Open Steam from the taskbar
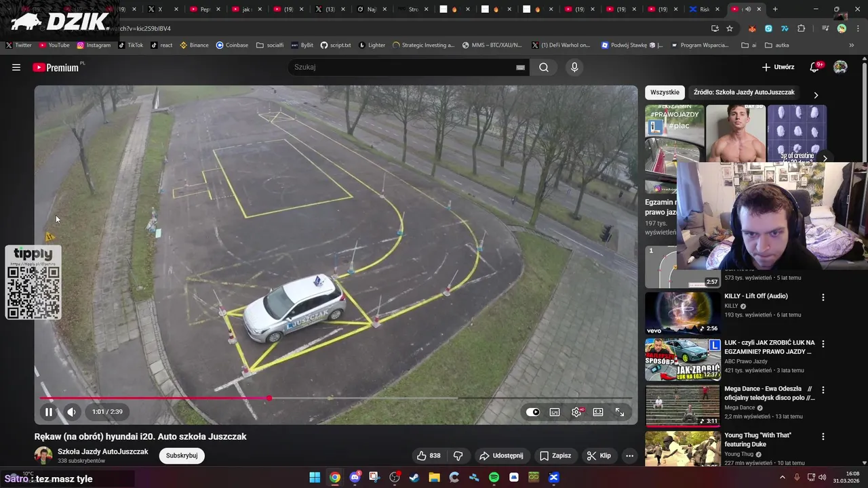Screen dimensions: 868x488 point(414,477)
